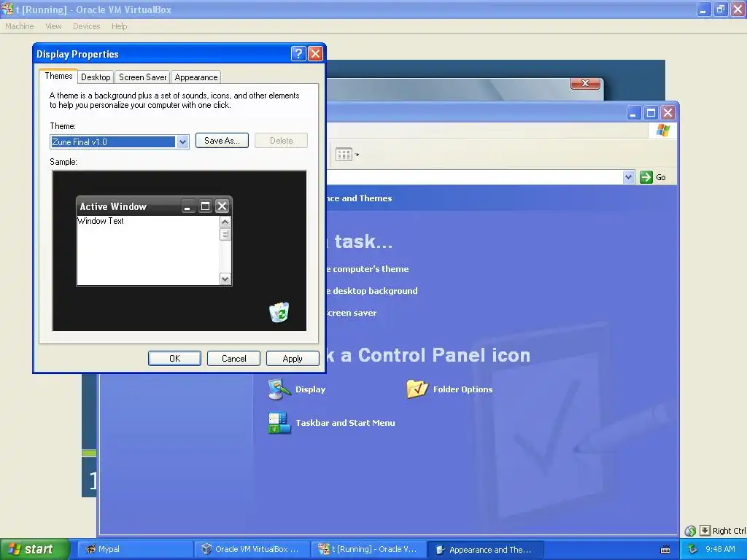
Task: Switch to Appearance and Themes taskbar item
Action: point(485,550)
